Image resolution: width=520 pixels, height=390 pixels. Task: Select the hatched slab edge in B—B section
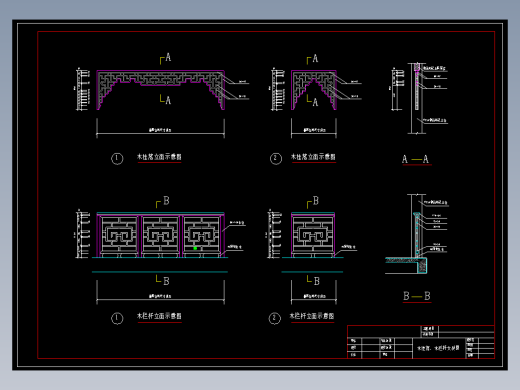point(422,265)
